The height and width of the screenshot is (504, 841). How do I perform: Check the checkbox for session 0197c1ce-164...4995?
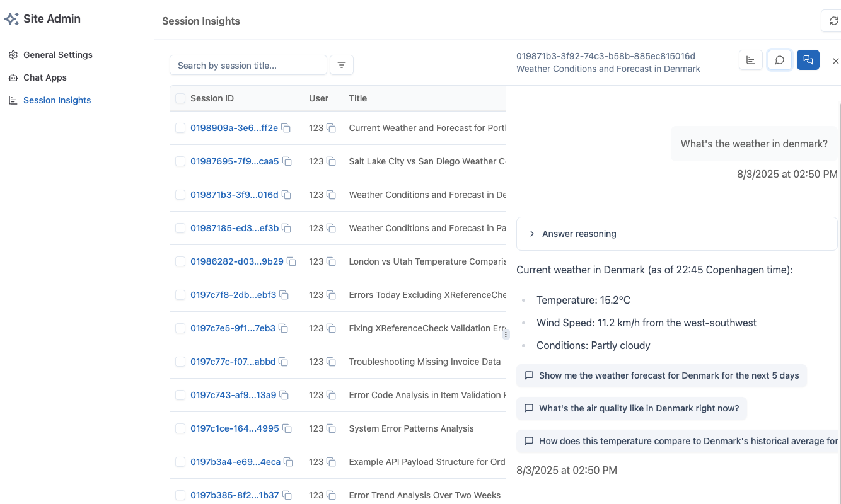coord(180,428)
